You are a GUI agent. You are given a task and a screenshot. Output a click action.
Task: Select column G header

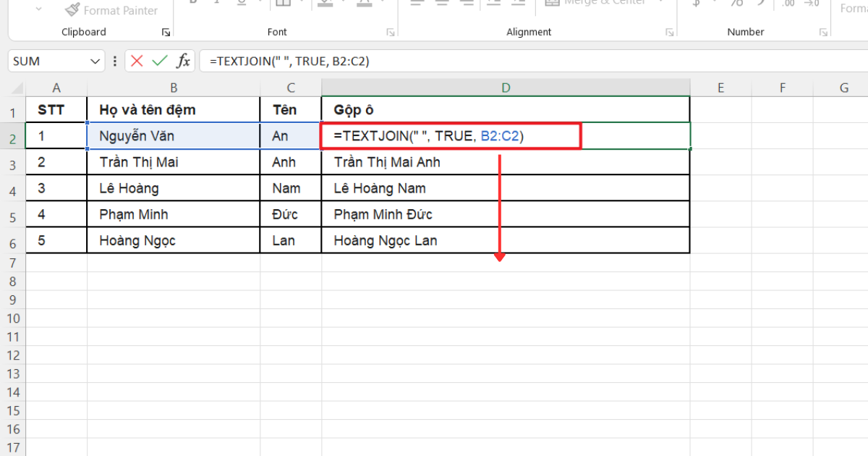843,88
